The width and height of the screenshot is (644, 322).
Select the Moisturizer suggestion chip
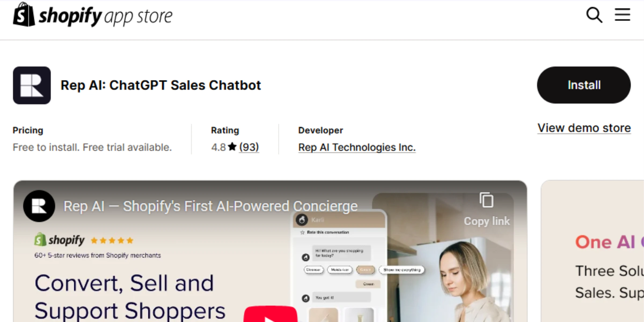pyautogui.click(x=340, y=270)
